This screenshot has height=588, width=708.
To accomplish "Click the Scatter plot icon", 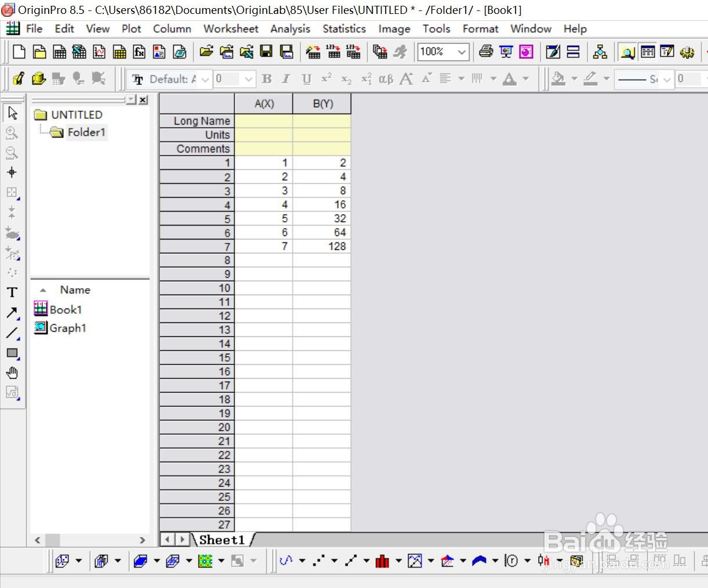I will pyautogui.click(x=318, y=560).
